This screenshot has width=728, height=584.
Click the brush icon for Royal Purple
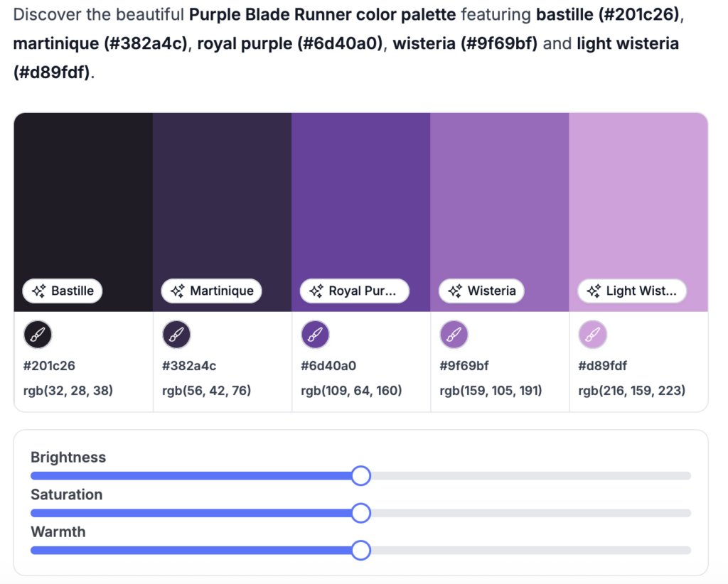click(x=315, y=335)
